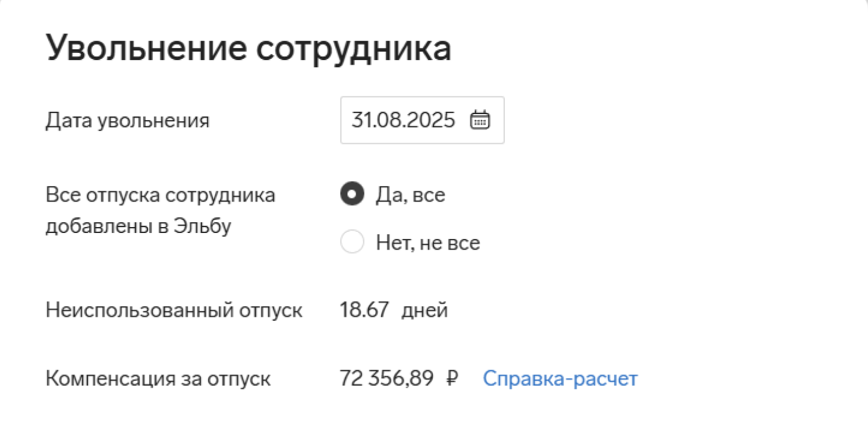Open the "Справка-расчет" link
The image size is (868, 422).
click(x=560, y=379)
